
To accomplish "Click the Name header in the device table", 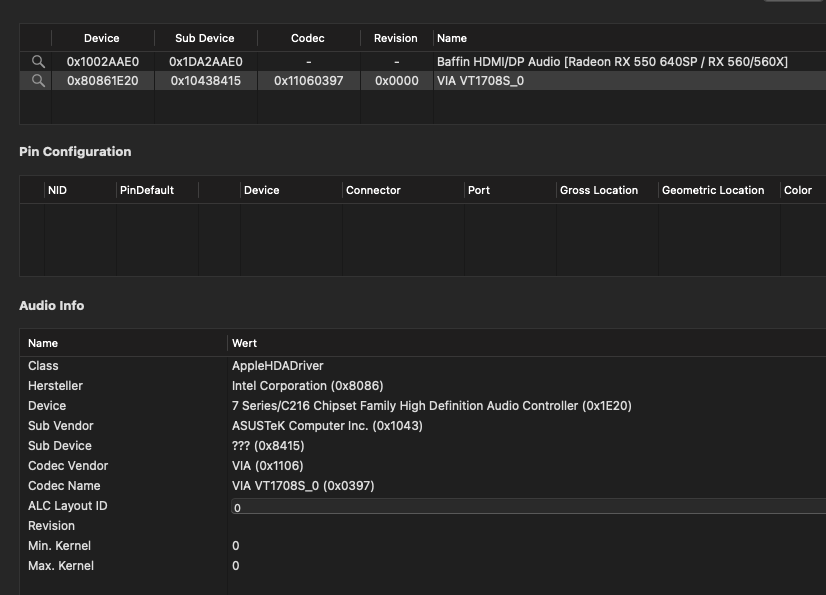I will (x=452, y=38).
